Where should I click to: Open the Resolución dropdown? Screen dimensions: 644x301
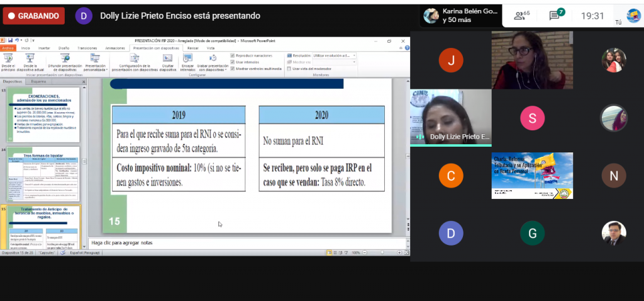pyautogui.click(x=334, y=55)
